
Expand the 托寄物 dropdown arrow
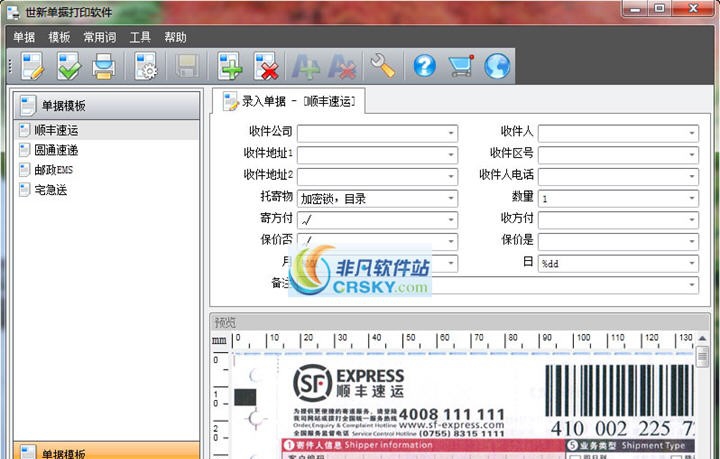pos(451,198)
